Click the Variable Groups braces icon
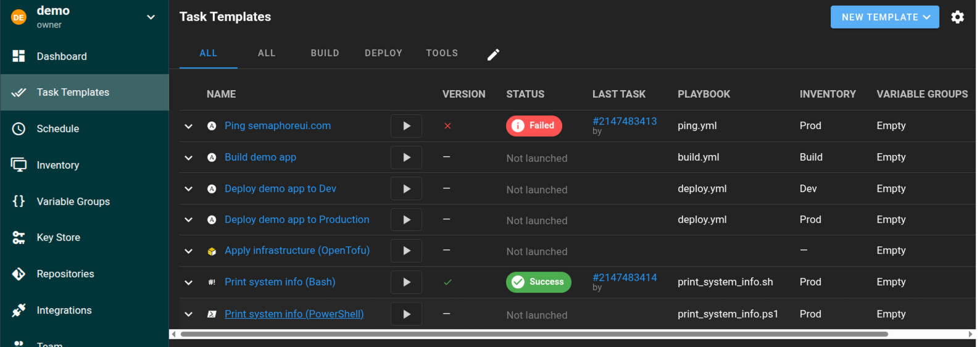This screenshot has width=980, height=347. pyautogui.click(x=19, y=201)
